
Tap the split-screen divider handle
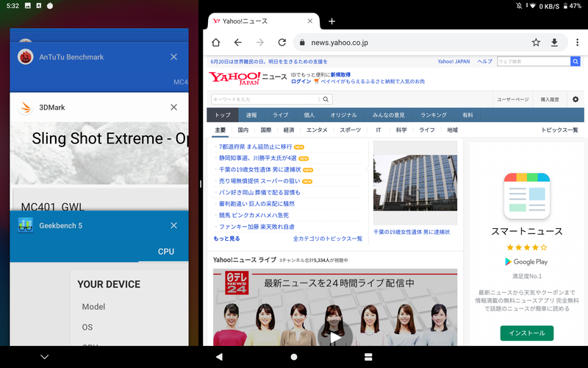[x=201, y=183]
